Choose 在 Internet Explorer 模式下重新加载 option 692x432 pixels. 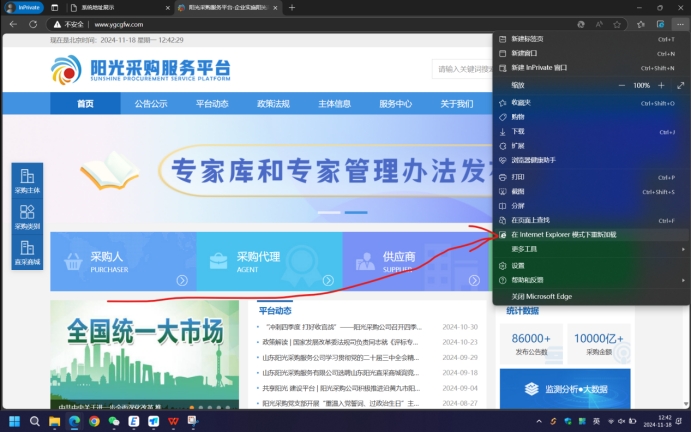click(565, 234)
